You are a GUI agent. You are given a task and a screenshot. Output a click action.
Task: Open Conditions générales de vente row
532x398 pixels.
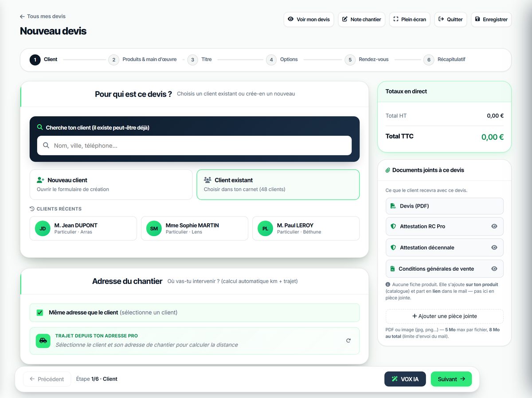tap(445, 269)
